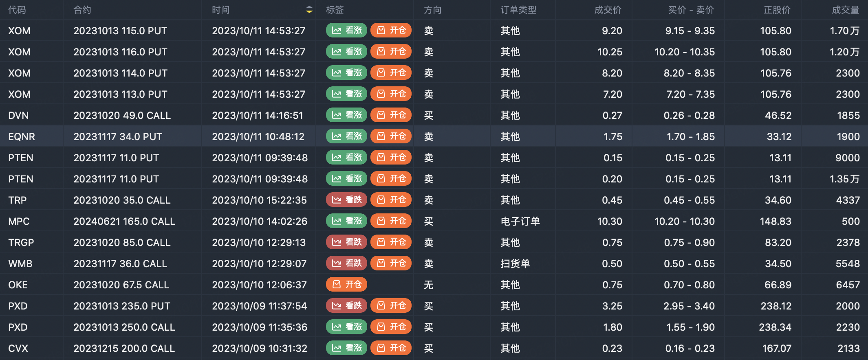Click 开仓 tag on MPC 165.0 CALL row
This screenshot has height=360, width=868.
point(391,221)
